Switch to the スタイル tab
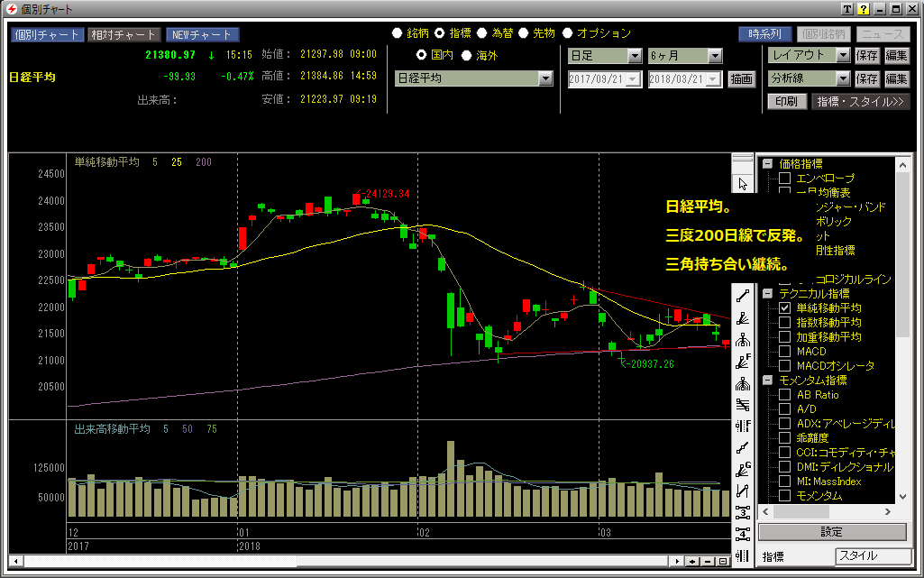Screen dimensions: 924x578 873,555
